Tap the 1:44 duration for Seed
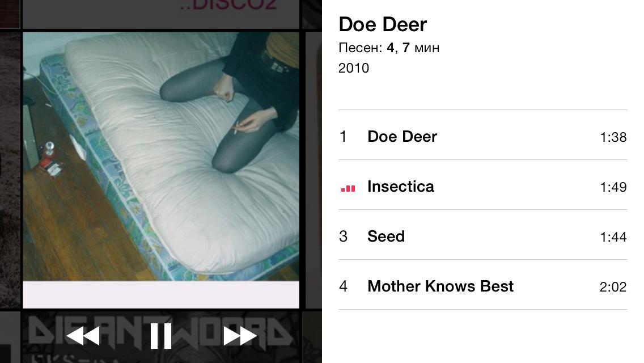This screenshot has height=363, width=644. (613, 237)
